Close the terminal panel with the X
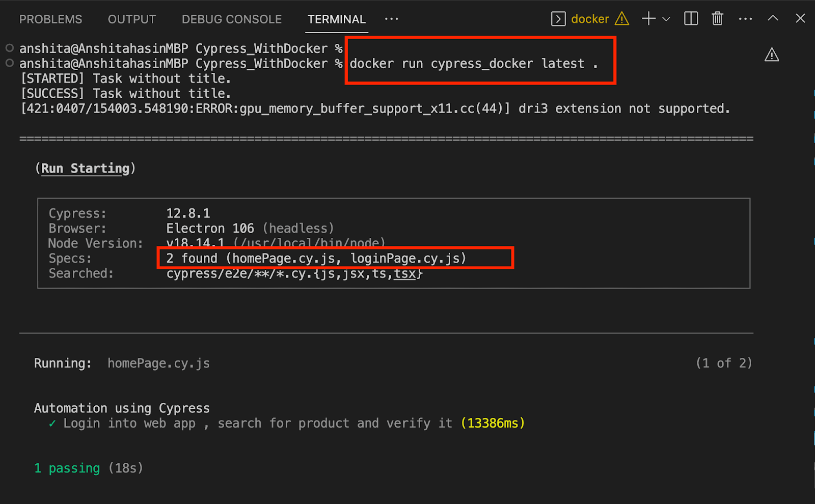 tap(800, 18)
